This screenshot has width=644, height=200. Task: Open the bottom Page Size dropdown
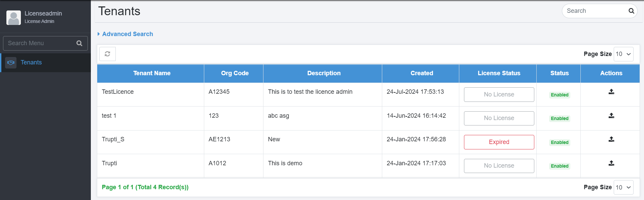[x=623, y=188]
